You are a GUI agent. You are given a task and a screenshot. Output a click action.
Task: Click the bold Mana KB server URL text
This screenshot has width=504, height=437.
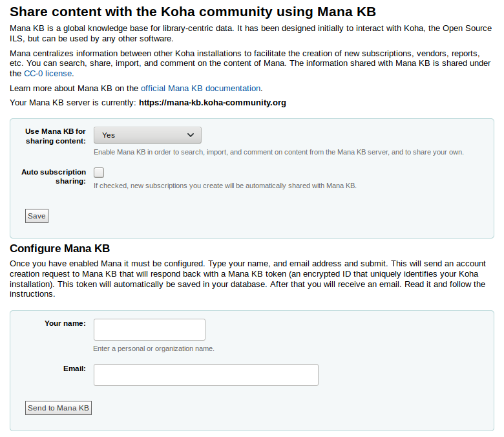click(212, 103)
